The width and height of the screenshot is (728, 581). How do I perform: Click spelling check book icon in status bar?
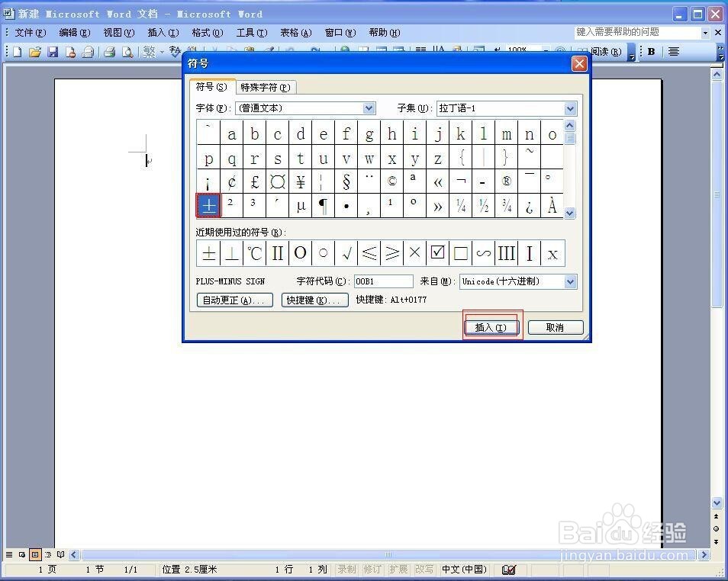pyautogui.click(x=509, y=570)
